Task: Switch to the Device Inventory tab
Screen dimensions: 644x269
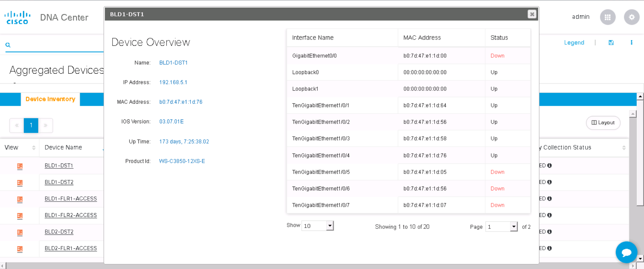Action: pos(50,99)
